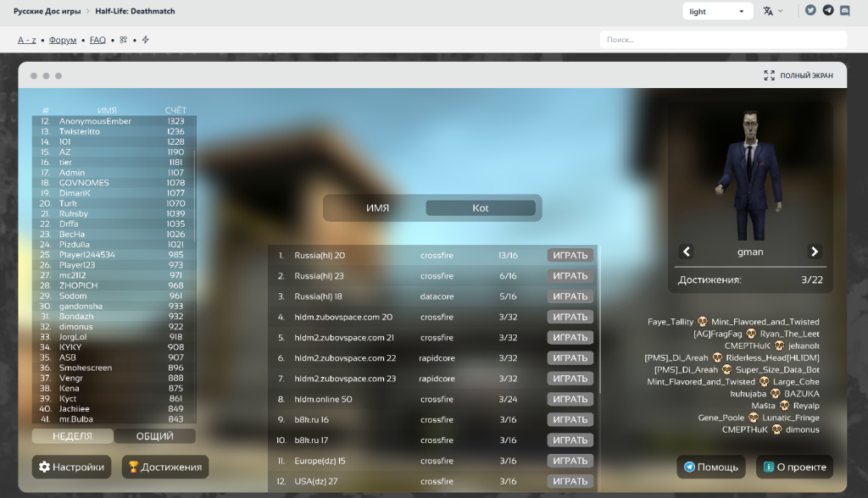Click the Europe(dz) 15 server name
The width and height of the screenshot is (868, 498).
pos(320,461)
